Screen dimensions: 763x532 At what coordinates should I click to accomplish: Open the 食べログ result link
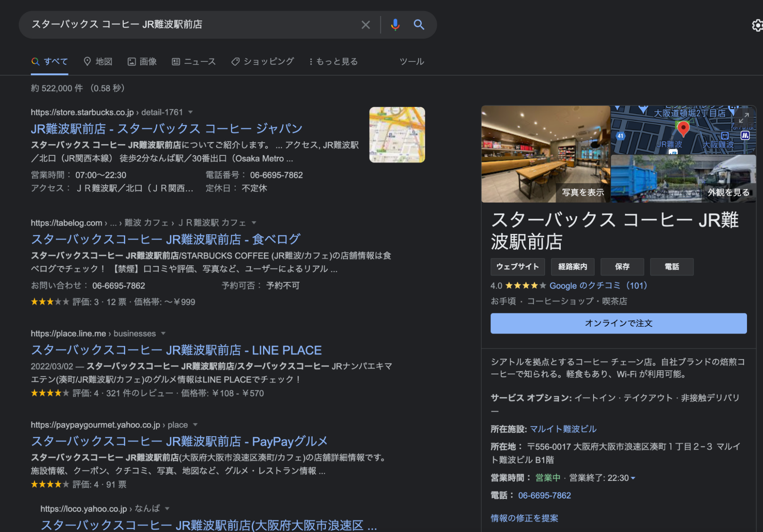coord(166,240)
